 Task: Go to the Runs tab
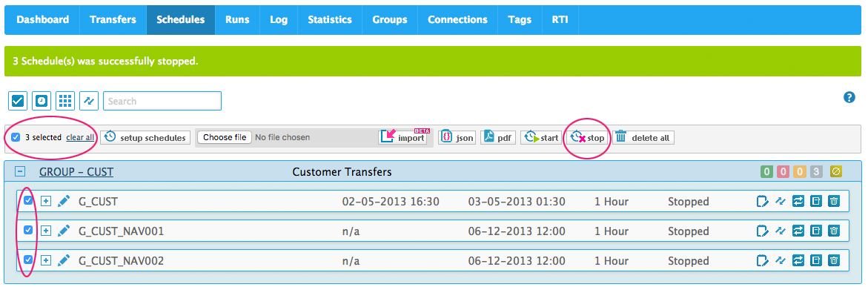[237, 19]
